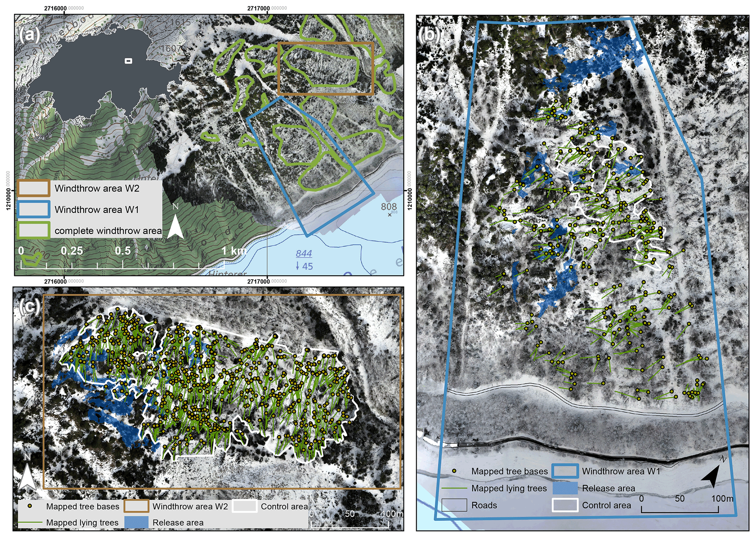Click the Mapped tree bases dot in panel (b) legend

click(454, 471)
